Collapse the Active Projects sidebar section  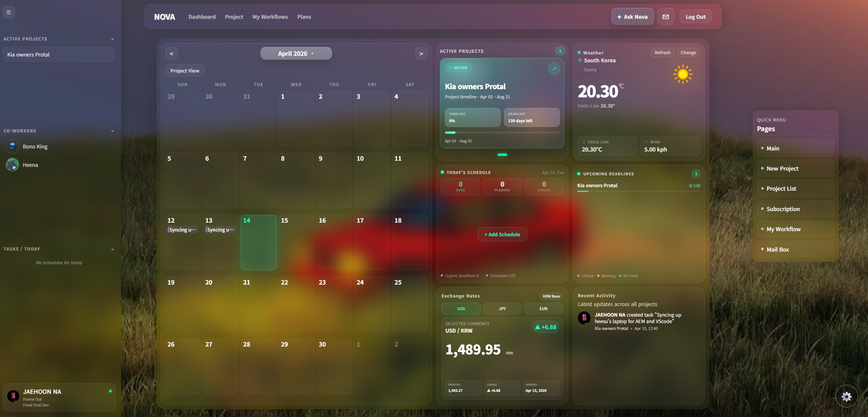[x=113, y=39]
